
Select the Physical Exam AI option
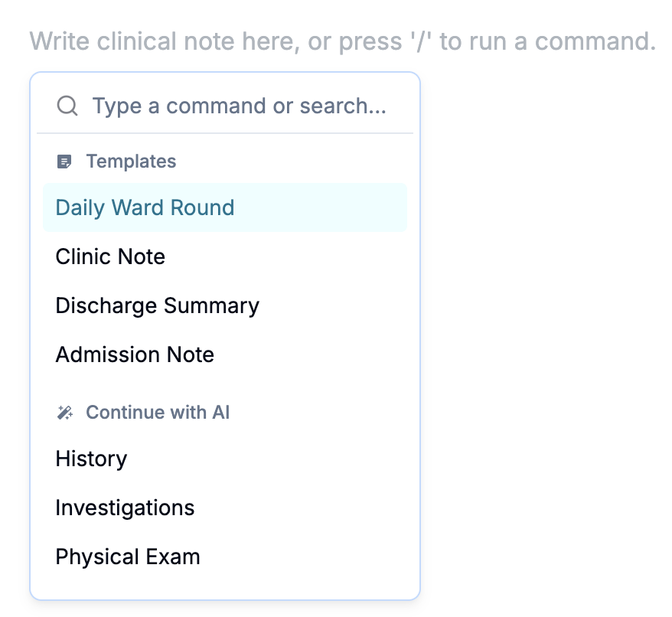pos(128,557)
